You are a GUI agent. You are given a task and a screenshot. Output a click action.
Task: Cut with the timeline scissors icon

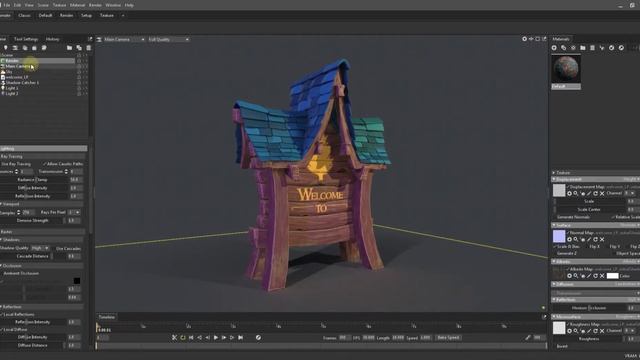pyautogui.click(x=174, y=338)
